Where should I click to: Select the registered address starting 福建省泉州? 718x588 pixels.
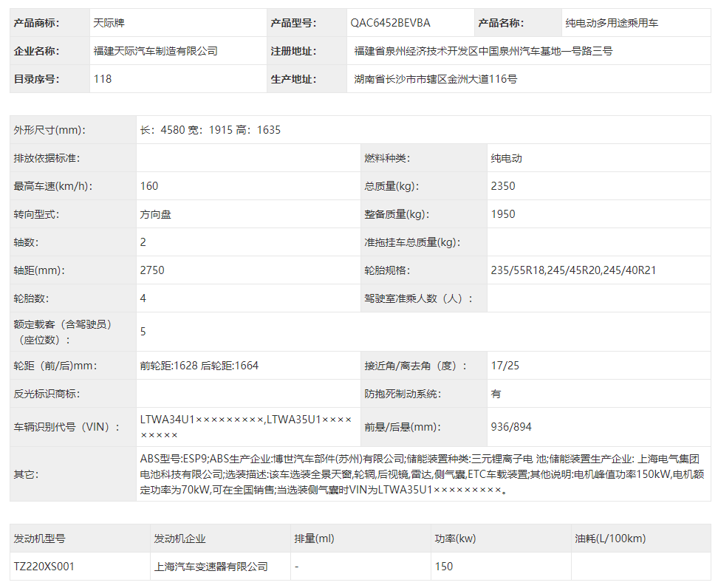[483, 51]
